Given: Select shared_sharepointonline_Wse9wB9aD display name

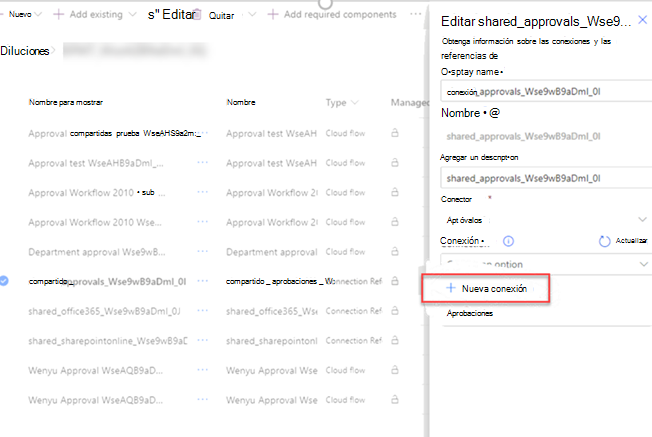Looking at the screenshot, I should 108,341.
